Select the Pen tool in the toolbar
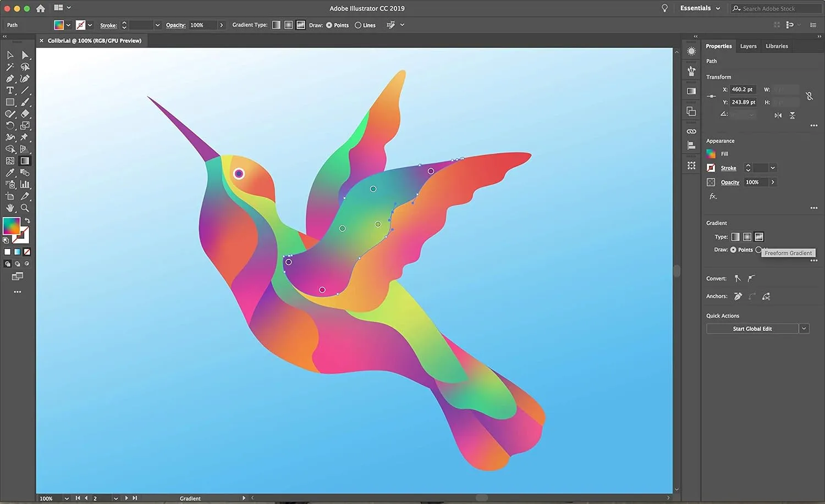 pyautogui.click(x=10, y=78)
